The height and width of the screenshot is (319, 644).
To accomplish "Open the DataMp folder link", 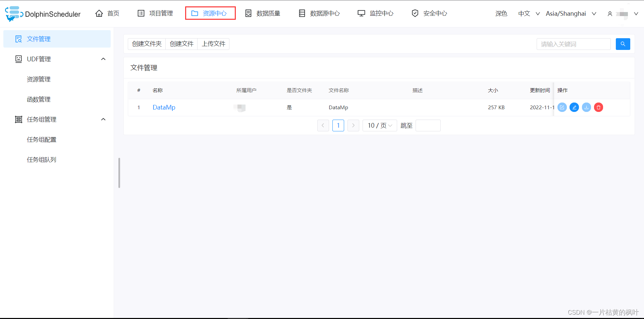I will click(x=164, y=107).
